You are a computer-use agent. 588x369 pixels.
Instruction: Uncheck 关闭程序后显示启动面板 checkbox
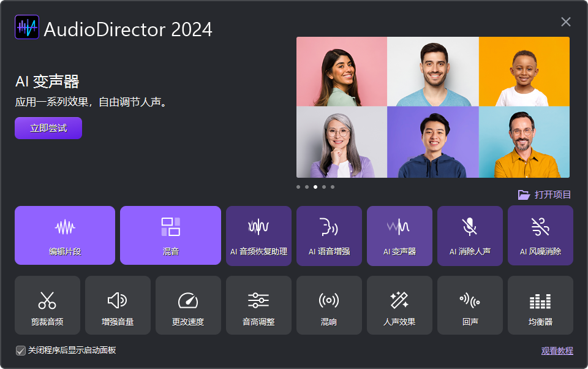pyautogui.click(x=21, y=351)
